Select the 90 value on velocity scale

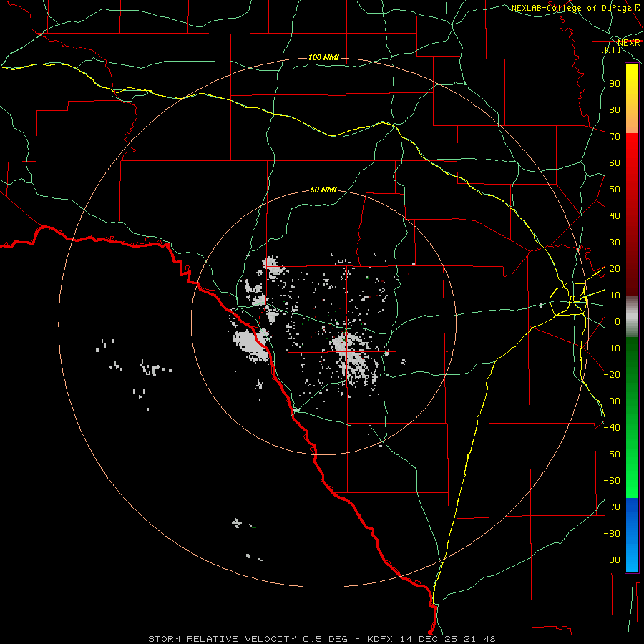coord(615,84)
